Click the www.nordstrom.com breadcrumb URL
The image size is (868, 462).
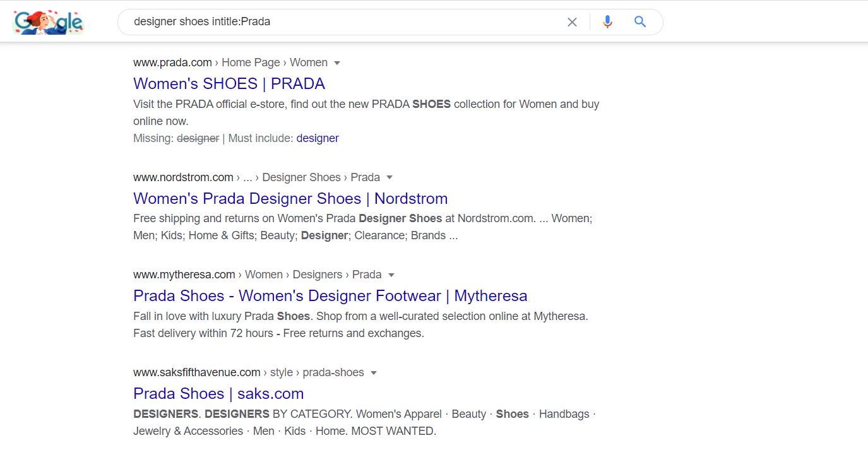[x=183, y=177]
